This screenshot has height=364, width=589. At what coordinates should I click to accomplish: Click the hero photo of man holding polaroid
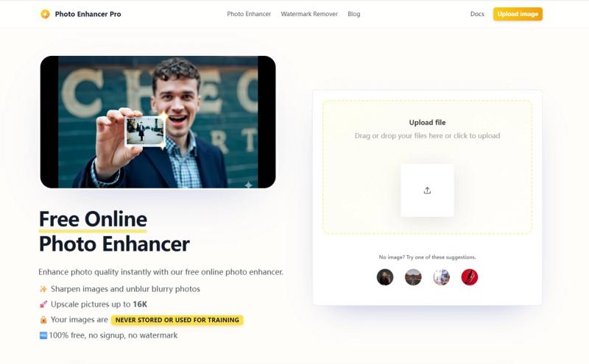click(x=158, y=122)
